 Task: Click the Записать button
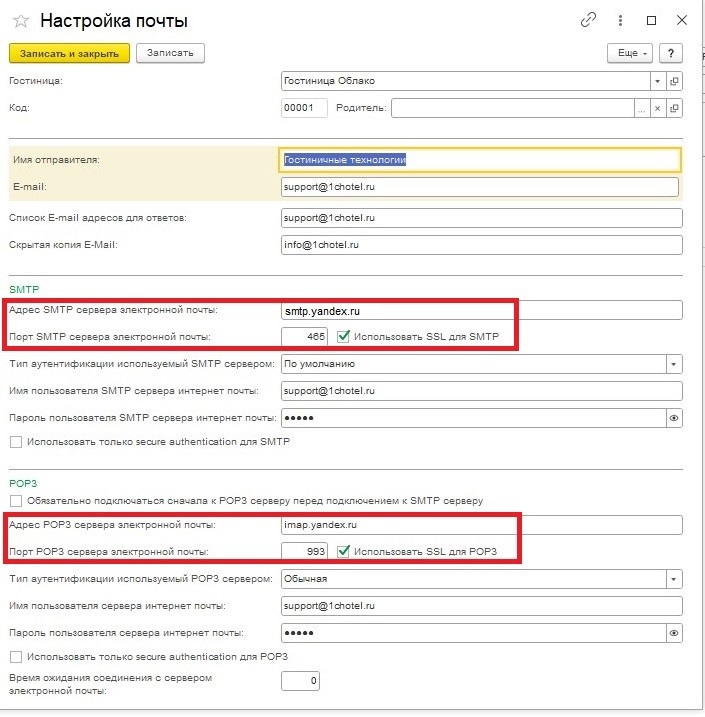click(x=170, y=53)
